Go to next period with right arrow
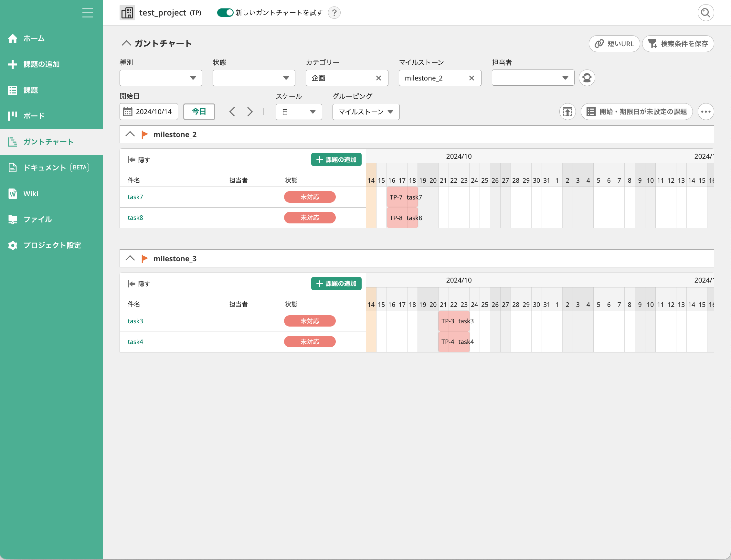The width and height of the screenshot is (731, 560). (x=250, y=112)
